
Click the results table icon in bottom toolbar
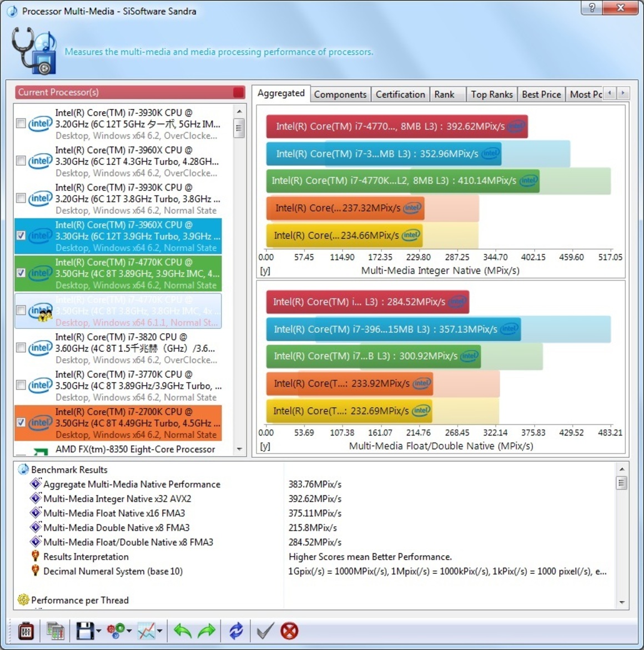tap(55, 631)
